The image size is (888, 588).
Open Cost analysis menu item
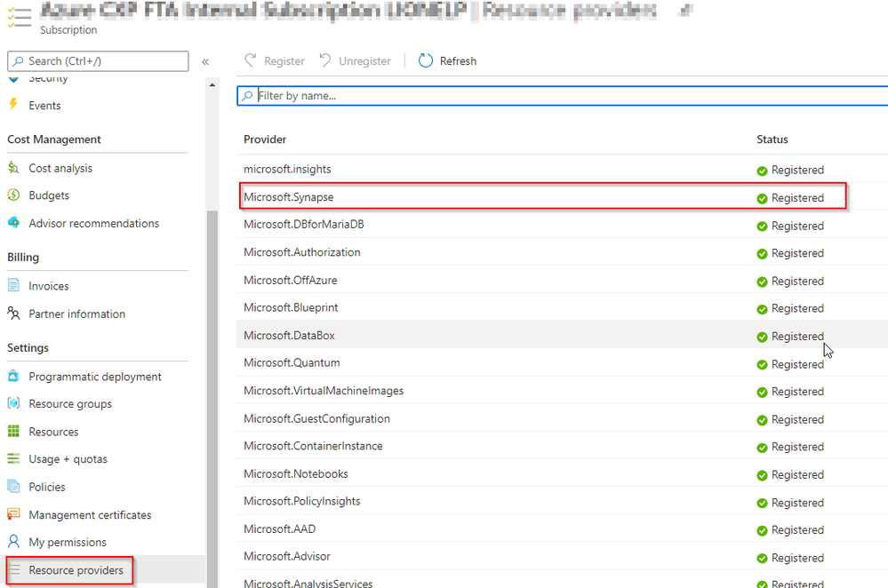point(60,168)
